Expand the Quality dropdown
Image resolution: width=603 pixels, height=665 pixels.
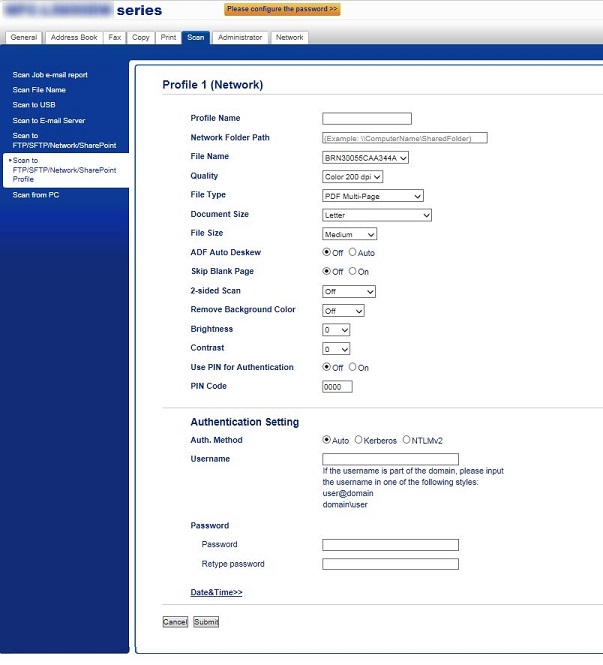(352, 177)
